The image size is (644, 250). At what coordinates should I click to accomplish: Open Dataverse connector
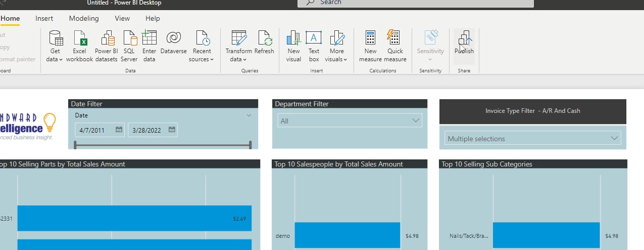click(x=174, y=43)
